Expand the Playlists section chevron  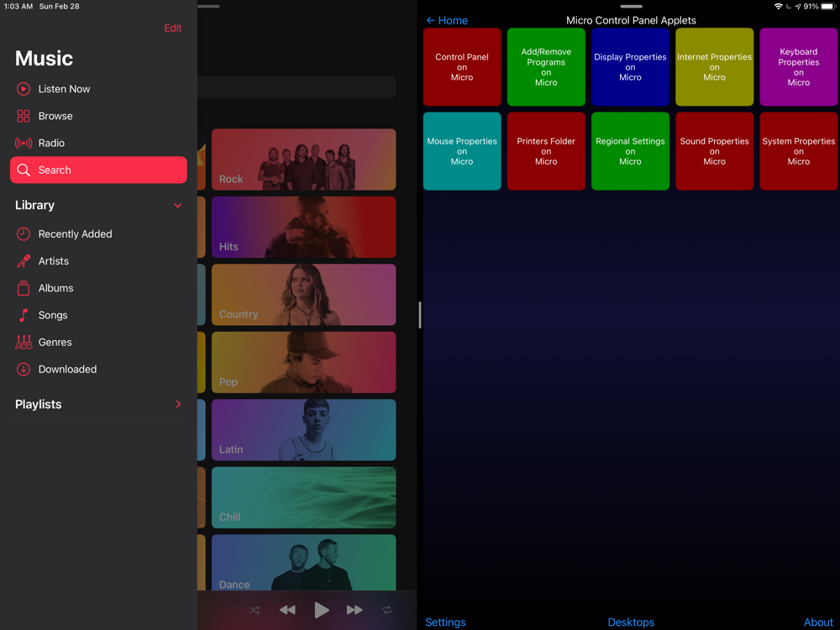(x=178, y=405)
